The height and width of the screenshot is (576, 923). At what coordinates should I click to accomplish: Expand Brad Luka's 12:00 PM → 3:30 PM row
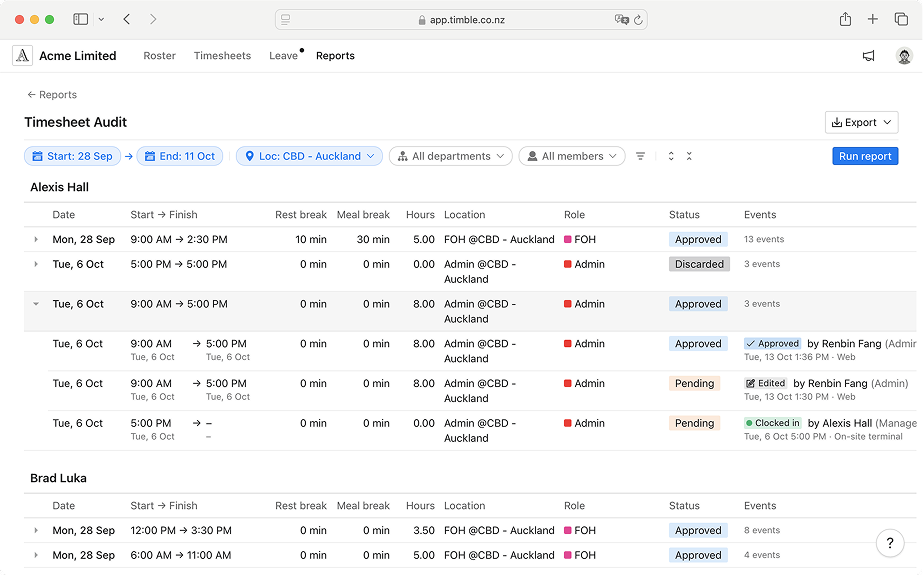point(36,531)
